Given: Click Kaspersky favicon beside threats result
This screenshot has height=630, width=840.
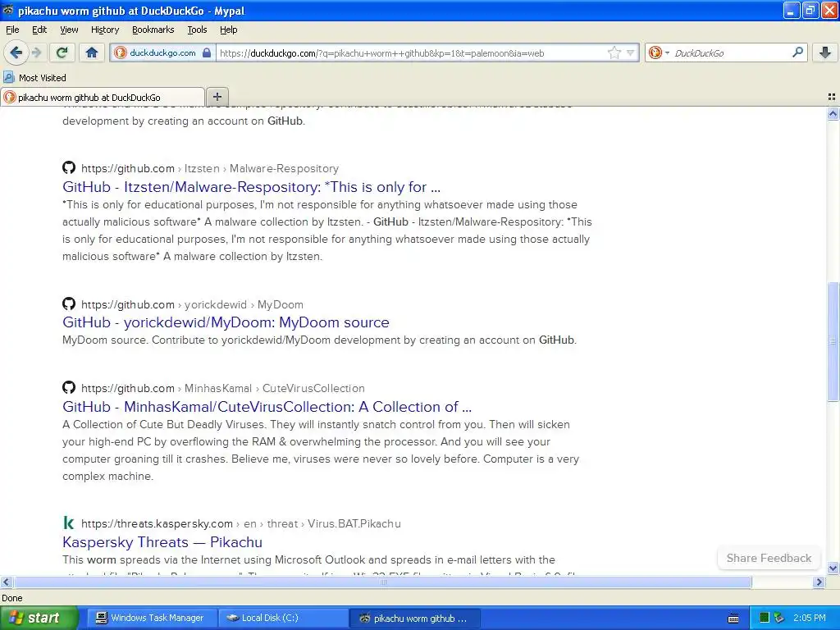Looking at the screenshot, I should click(x=69, y=523).
